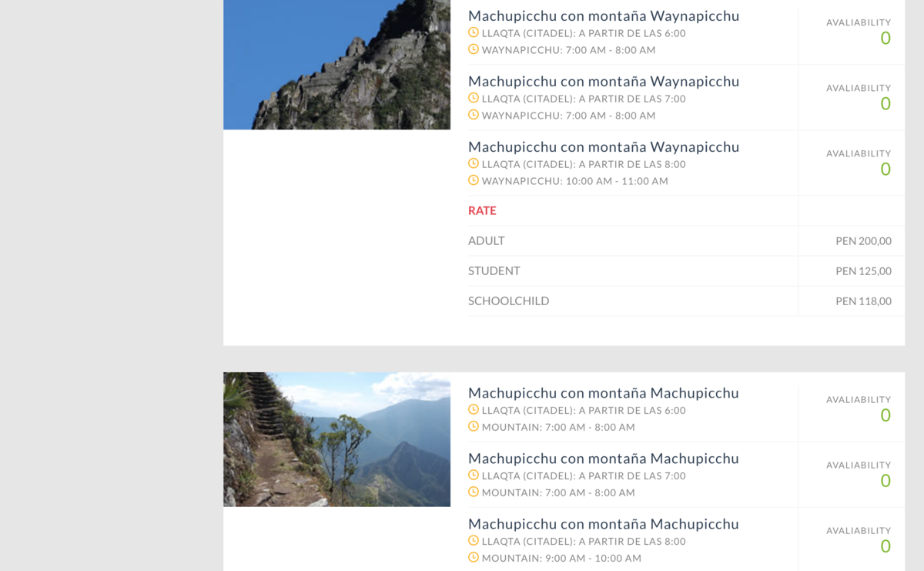The width and height of the screenshot is (924, 571).
Task: Click clock icon for 6:00 citadel entry, montaña Machupicchu ticket
Action: [474, 409]
